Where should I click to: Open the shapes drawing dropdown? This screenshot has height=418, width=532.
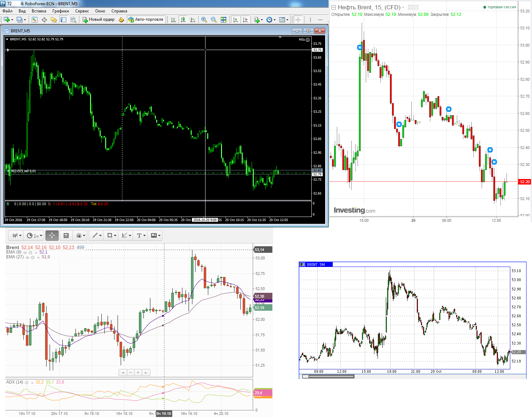pos(111,236)
